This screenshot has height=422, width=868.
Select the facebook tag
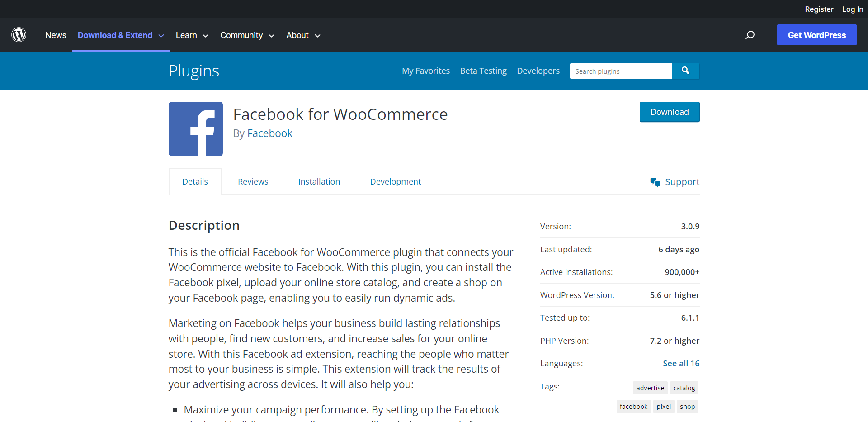click(x=633, y=406)
